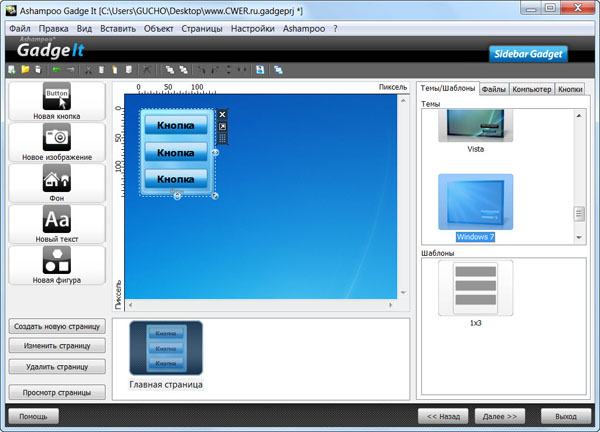600x432 pixels.
Task: Click the flip vertical toolbar icon
Action: pos(228,70)
